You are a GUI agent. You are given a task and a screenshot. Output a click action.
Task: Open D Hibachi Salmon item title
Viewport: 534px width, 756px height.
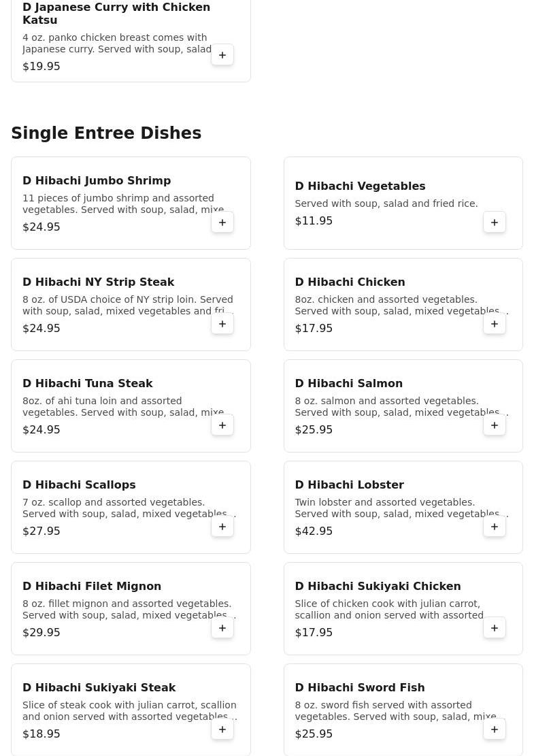pos(348,384)
